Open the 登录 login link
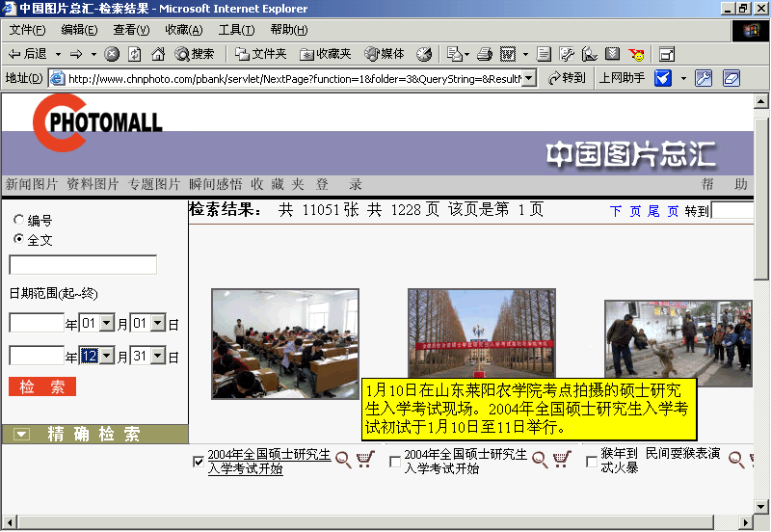 (339, 184)
